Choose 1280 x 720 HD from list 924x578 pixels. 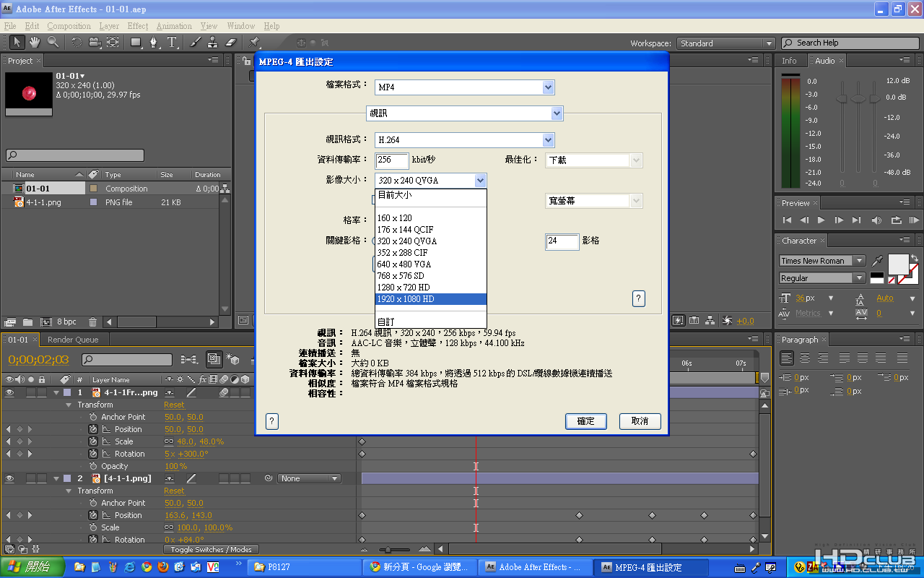[x=403, y=288]
